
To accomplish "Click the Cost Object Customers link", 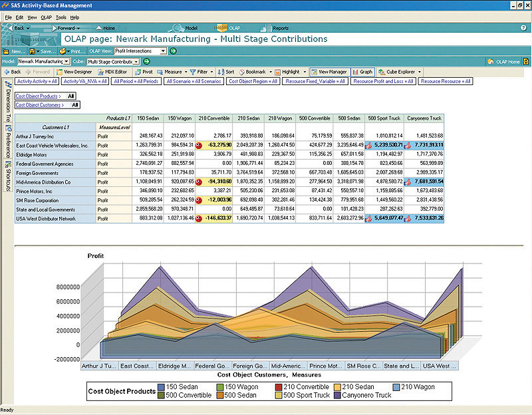I will click(40, 105).
